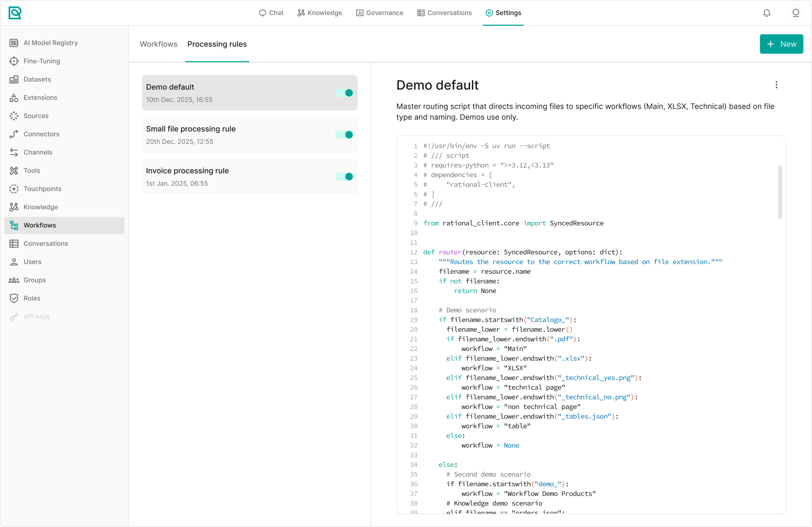Image resolution: width=812 pixels, height=527 pixels.
Task: Switch off the Invoice processing rule
Action: coord(344,177)
